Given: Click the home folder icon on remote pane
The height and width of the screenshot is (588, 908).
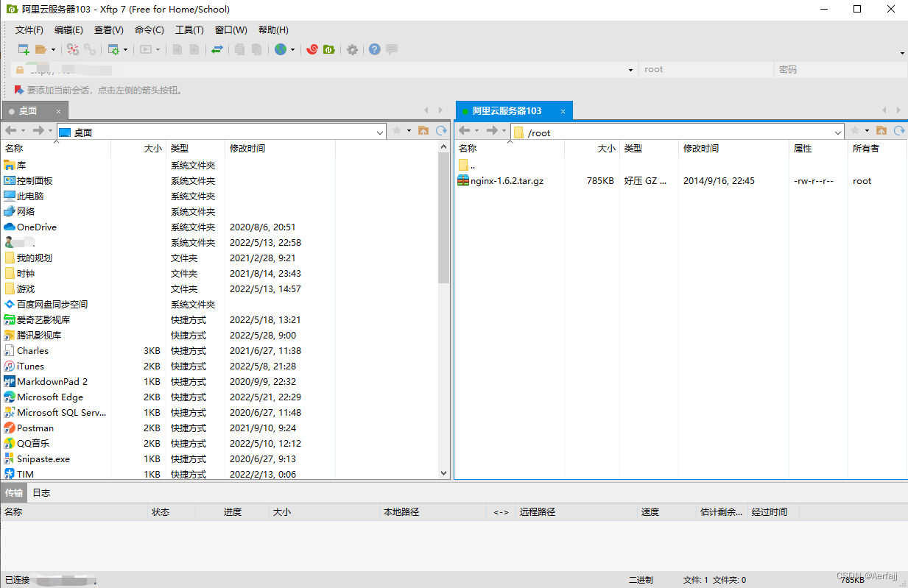Looking at the screenshot, I should pyautogui.click(x=881, y=130).
